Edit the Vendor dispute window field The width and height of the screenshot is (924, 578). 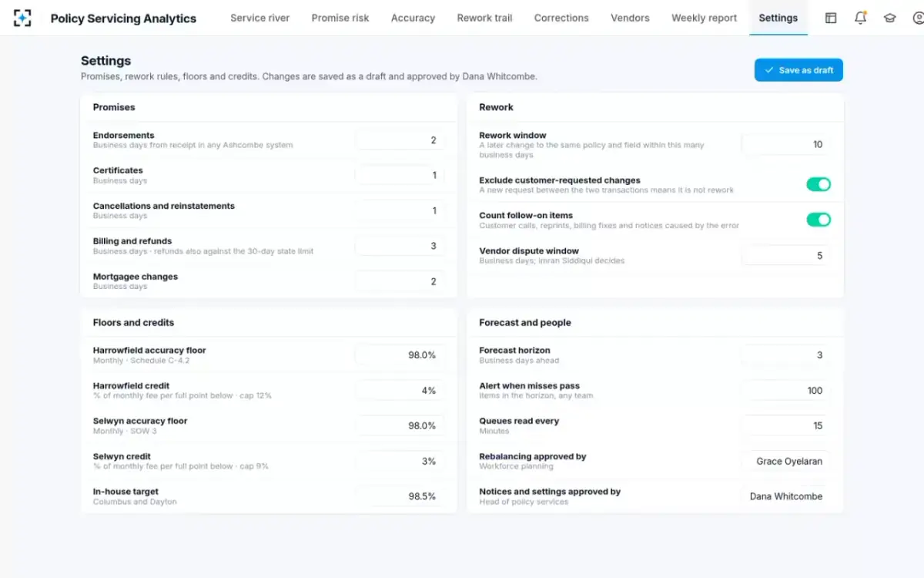pyautogui.click(x=786, y=256)
